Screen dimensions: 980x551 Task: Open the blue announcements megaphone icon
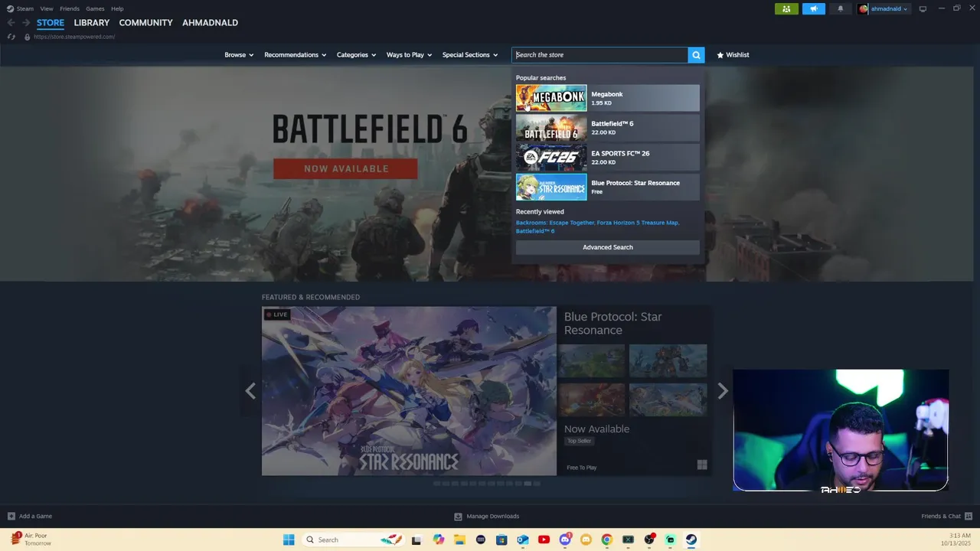tap(814, 9)
